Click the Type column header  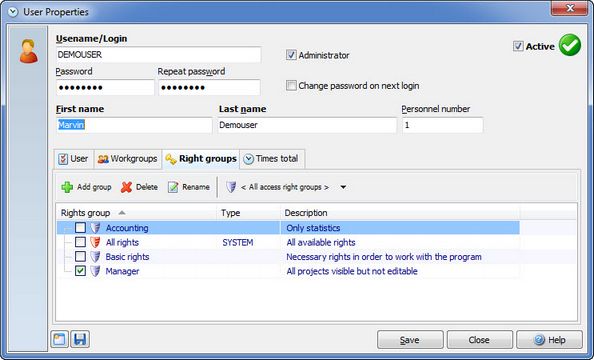[249, 213]
